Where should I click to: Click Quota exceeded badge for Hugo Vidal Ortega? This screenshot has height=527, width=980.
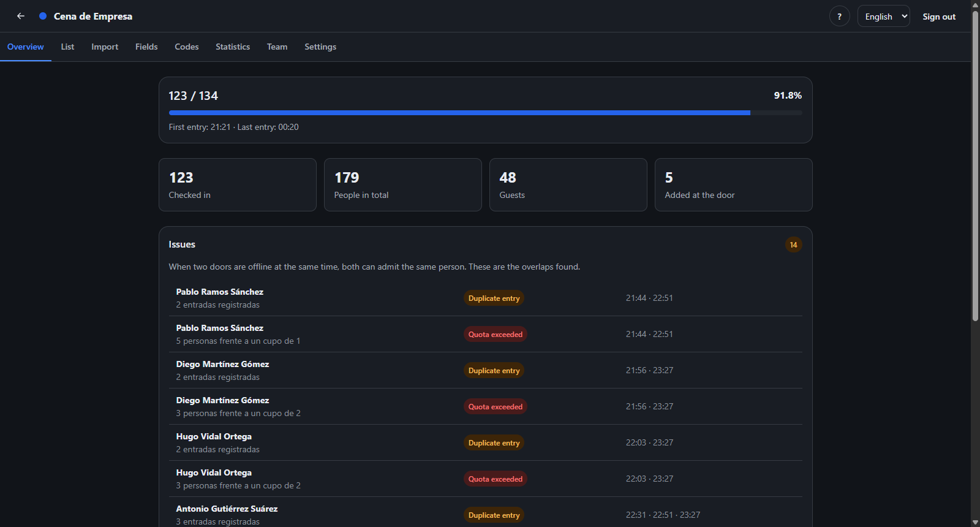pyautogui.click(x=496, y=479)
